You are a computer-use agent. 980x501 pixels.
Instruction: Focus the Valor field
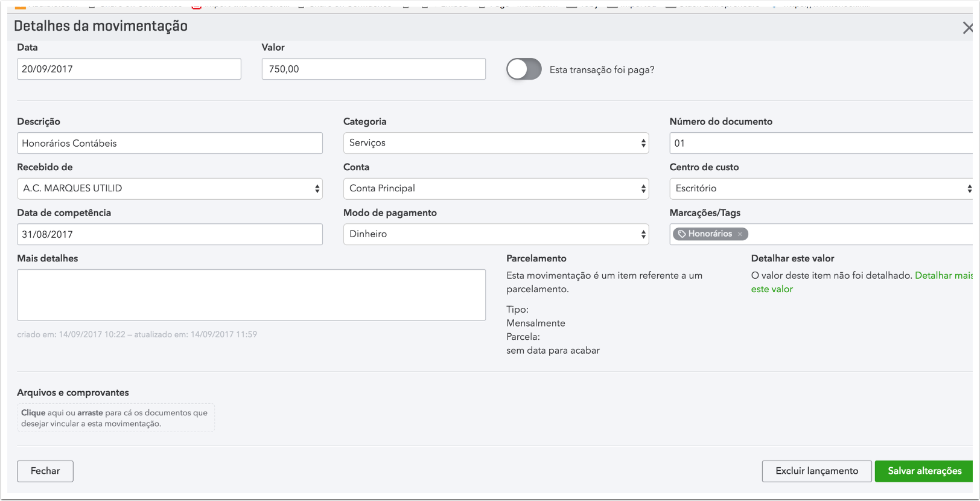pos(374,69)
